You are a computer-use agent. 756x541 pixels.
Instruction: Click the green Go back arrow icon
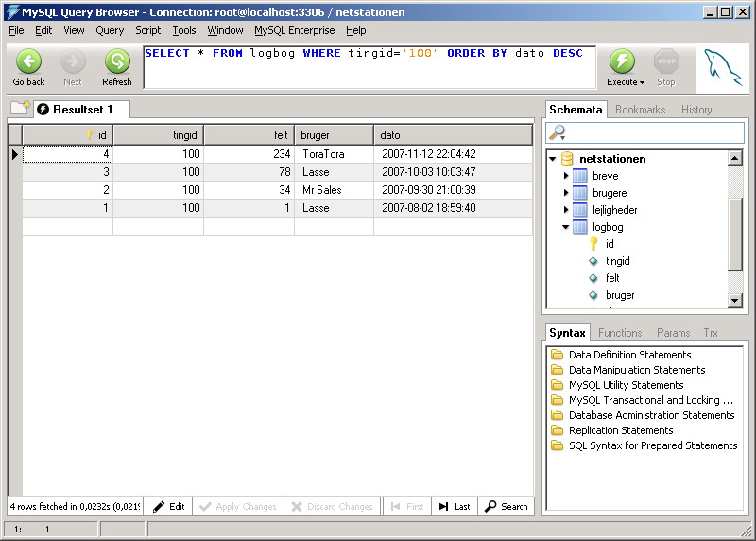(x=28, y=62)
